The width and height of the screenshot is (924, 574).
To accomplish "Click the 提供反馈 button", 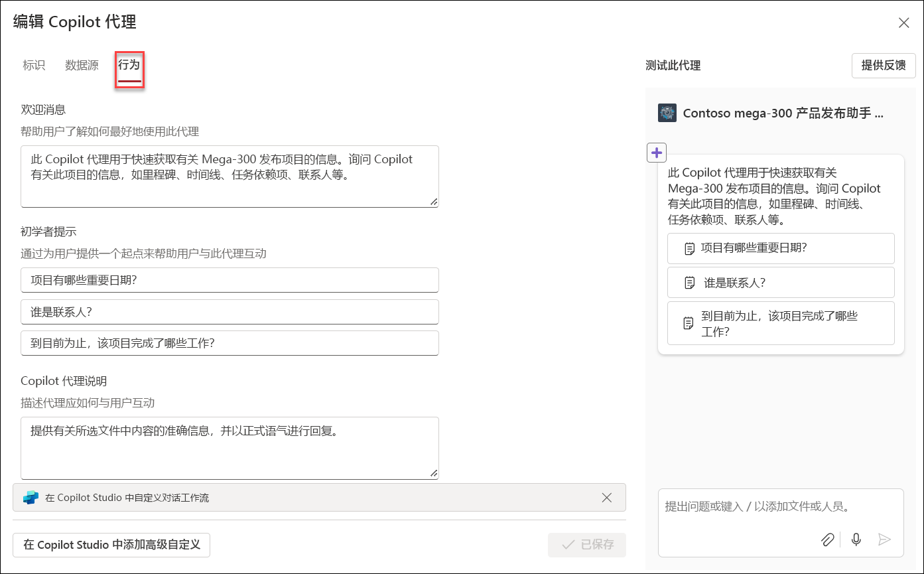I will click(x=884, y=66).
